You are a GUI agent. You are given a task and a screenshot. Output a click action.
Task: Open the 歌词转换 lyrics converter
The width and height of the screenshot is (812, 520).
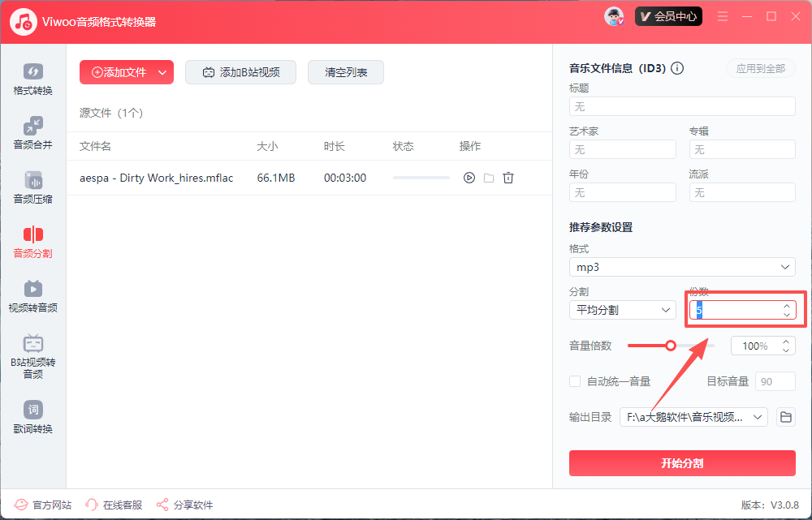tap(32, 416)
